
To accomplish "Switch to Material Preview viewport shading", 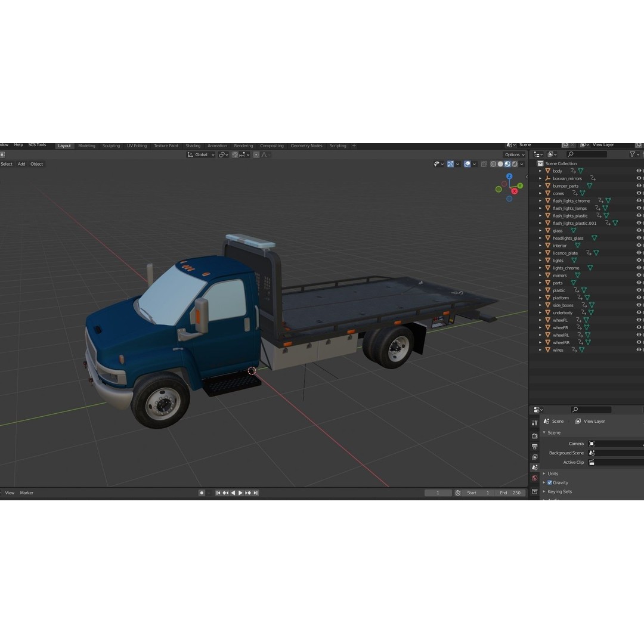I will pyautogui.click(x=507, y=164).
